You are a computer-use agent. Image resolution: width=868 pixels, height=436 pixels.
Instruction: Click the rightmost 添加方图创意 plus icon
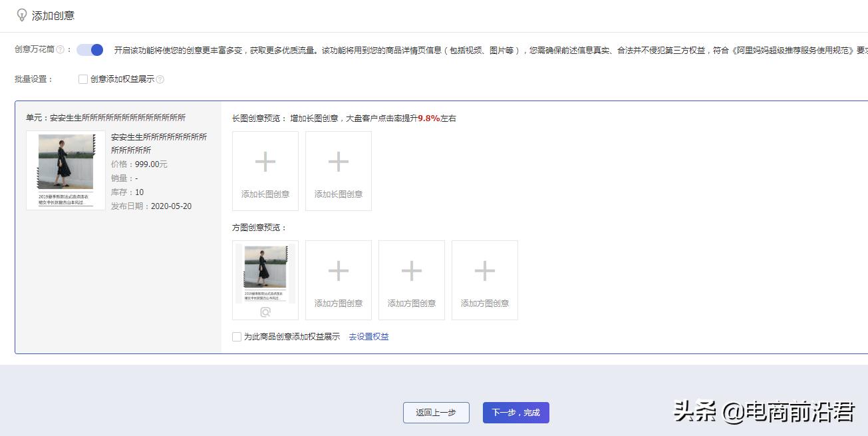(484, 271)
